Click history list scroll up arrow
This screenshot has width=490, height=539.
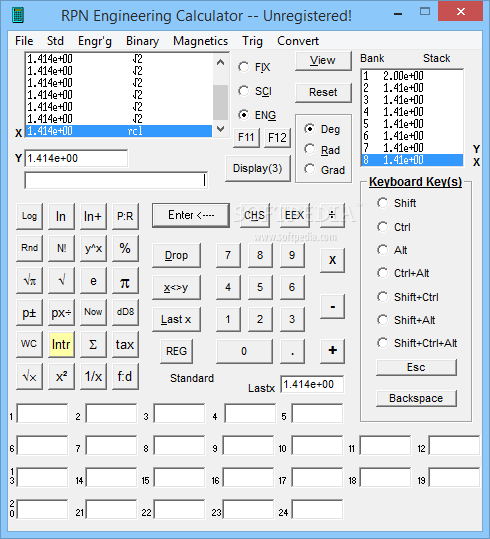[220, 62]
